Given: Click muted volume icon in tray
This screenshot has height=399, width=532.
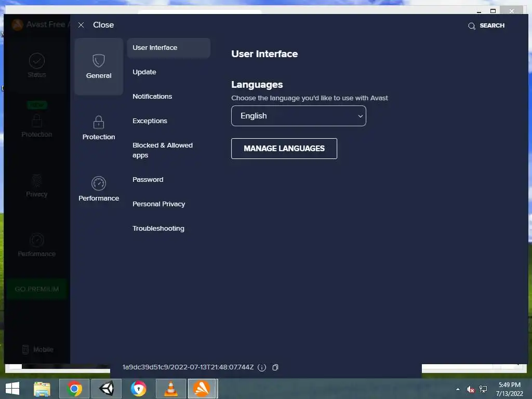Looking at the screenshot, I should click(x=471, y=389).
